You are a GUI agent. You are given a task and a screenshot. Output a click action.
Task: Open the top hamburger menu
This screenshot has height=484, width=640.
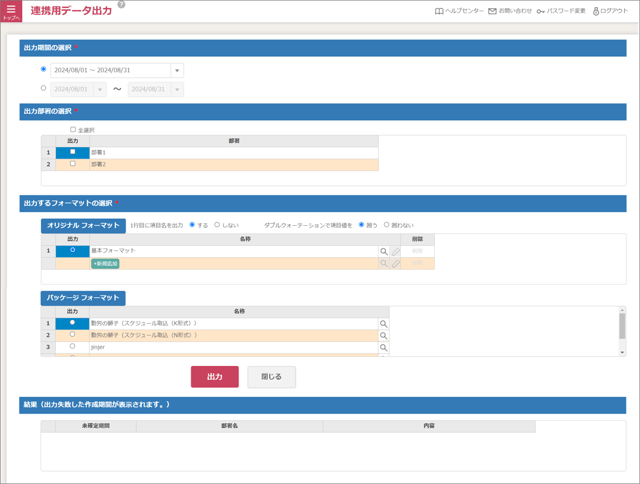(11, 11)
